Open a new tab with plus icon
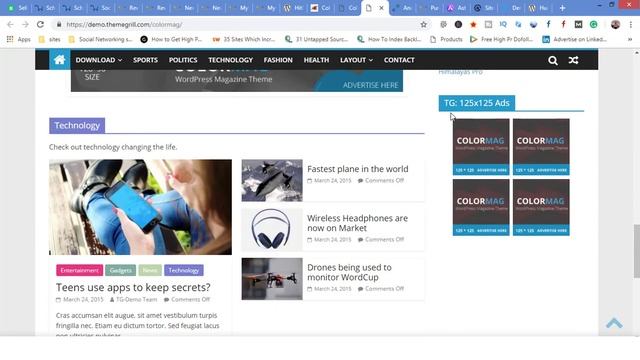This screenshot has height=360, width=640. (562, 8)
